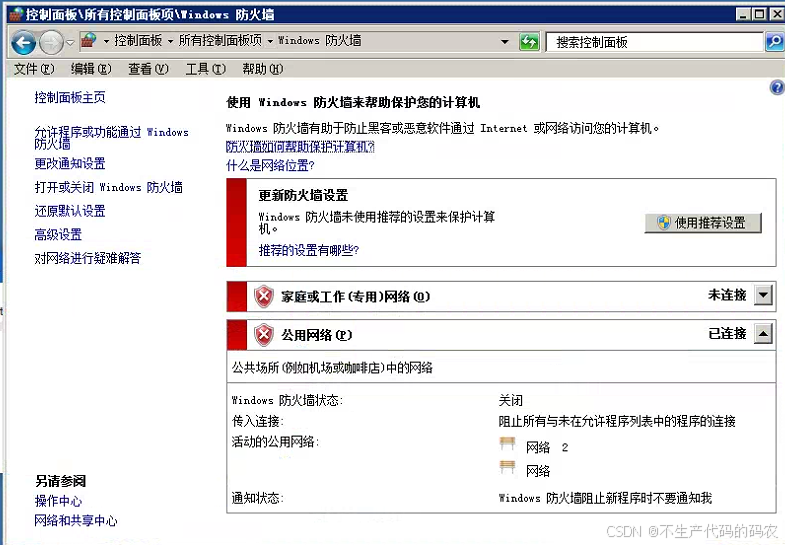
Task: Click red shield icon beside 家庭或工作(专用)网络
Action: pyautogui.click(x=263, y=297)
